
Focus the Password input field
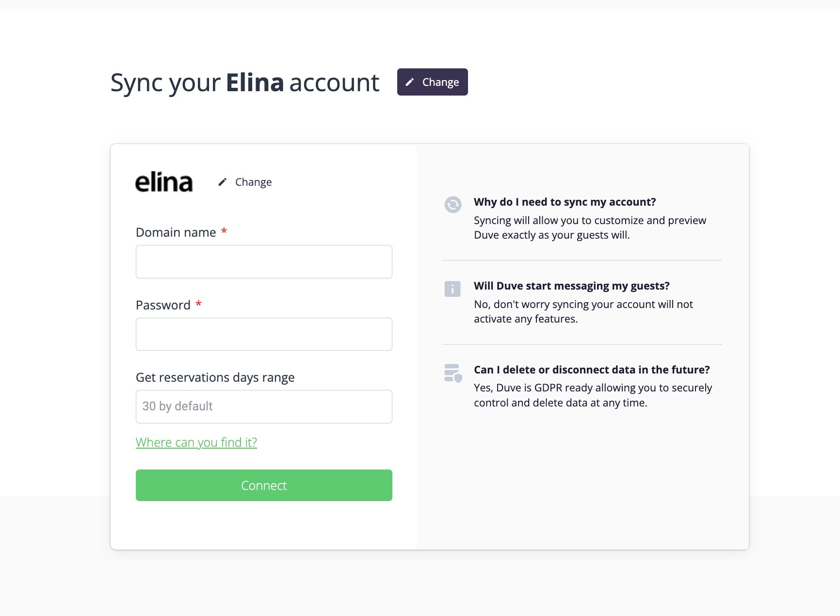[x=264, y=334]
